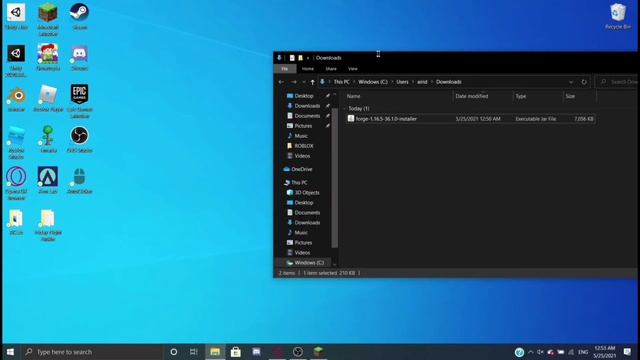Select the Opera GX Browser desktop icon

pyautogui.click(x=16, y=184)
